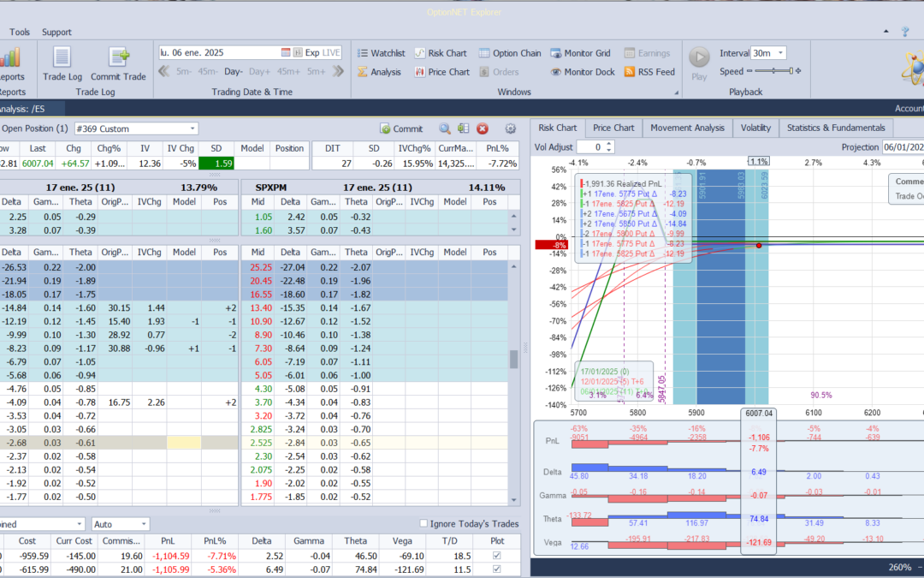Image resolution: width=924 pixels, height=578 pixels.
Task: Open position settings gear icon
Action: pos(510,128)
